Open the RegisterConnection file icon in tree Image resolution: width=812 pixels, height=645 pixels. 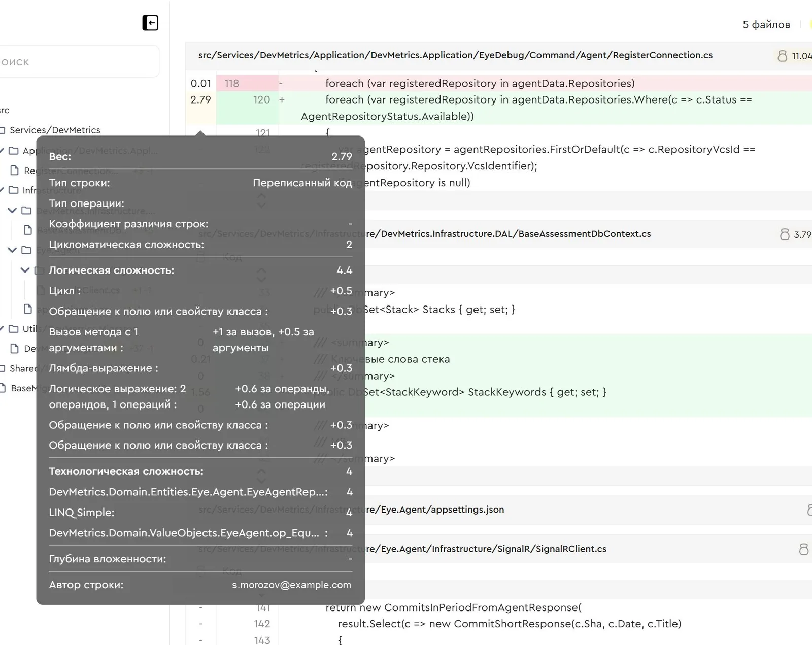15,171
